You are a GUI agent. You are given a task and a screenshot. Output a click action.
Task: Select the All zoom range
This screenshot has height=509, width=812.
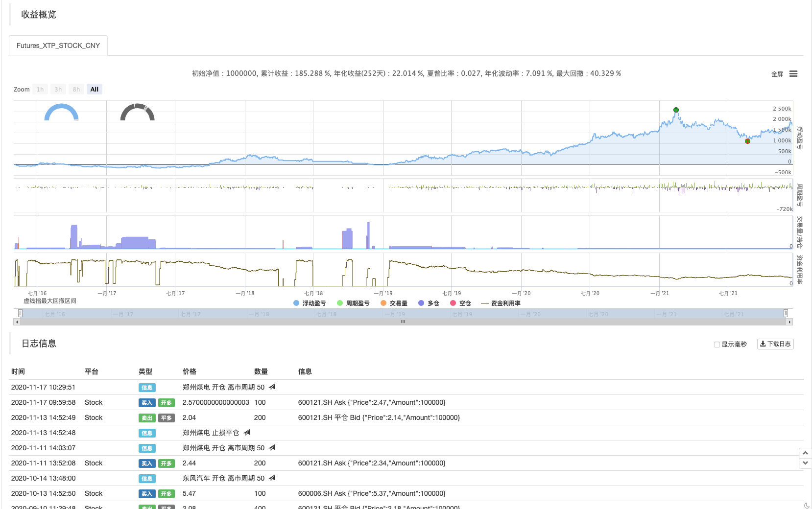[x=95, y=90]
